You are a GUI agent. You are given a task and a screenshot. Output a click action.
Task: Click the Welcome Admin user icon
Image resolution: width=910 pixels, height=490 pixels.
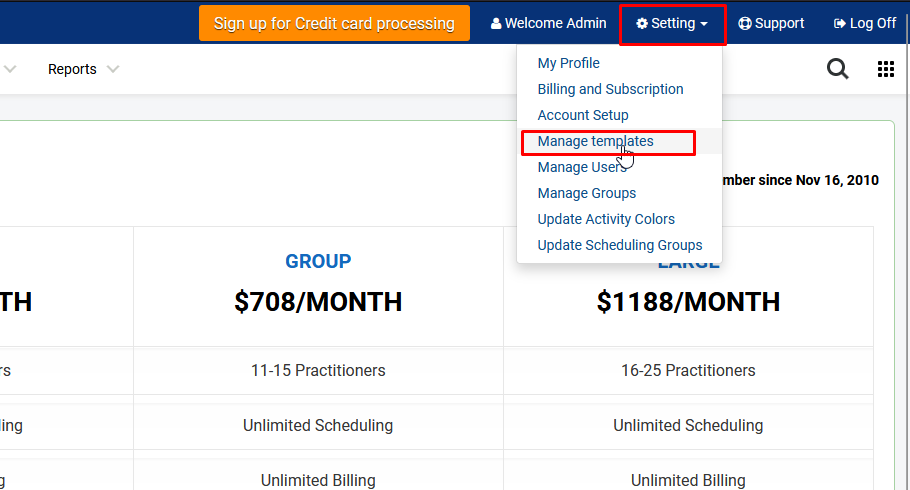pyautogui.click(x=496, y=23)
